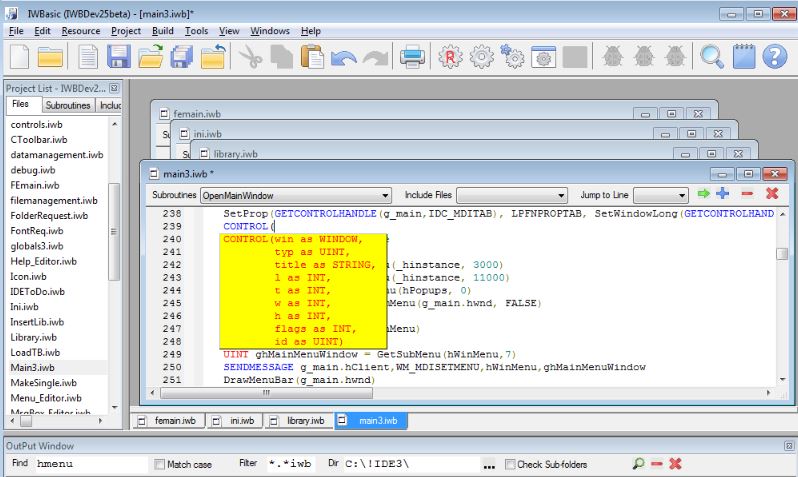Browse directory with the ellipsis button
The image size is (798, 477).
point(489,464)
